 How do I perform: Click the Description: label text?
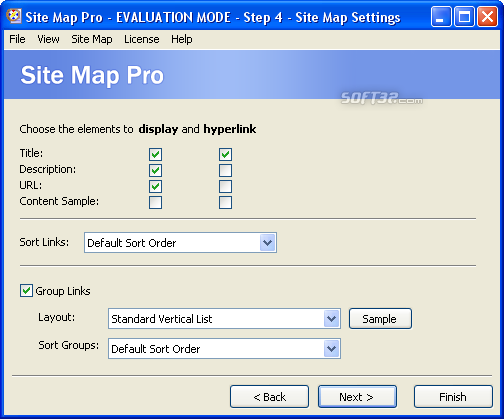point(48,169)
